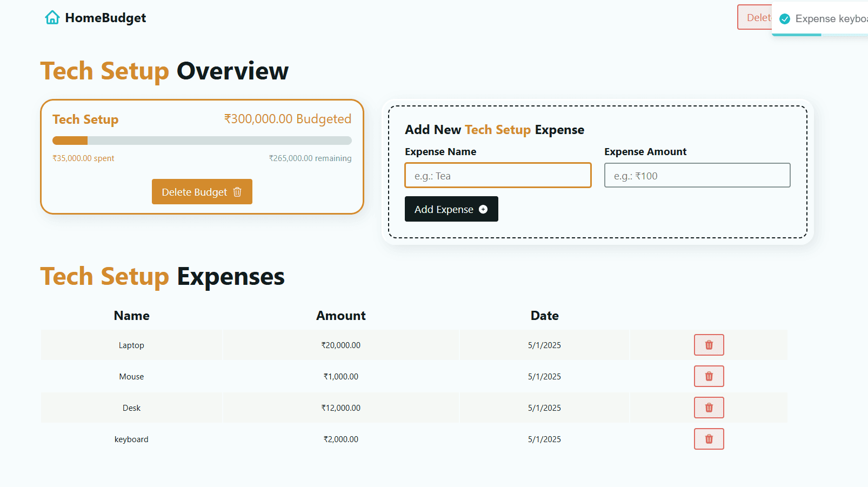Remove the keyboard expense using trash icon
868x487 pixels.
pos(709,439)
